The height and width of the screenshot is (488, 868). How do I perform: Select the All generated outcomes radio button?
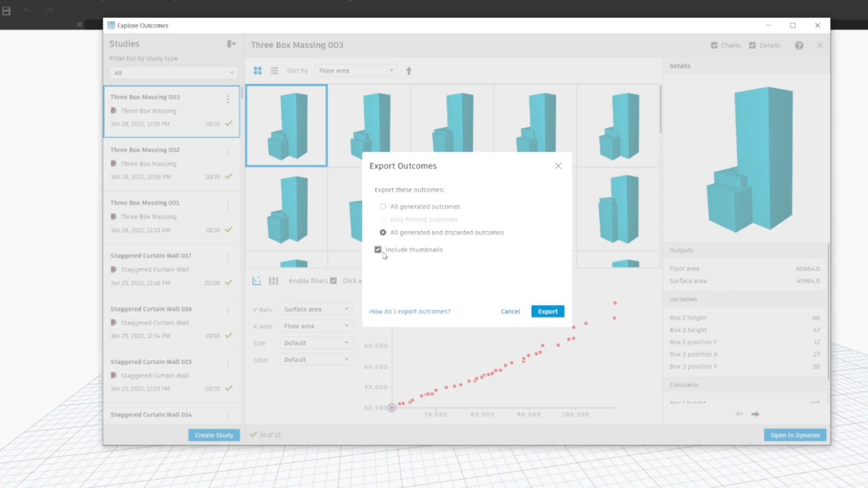[383, 206]
